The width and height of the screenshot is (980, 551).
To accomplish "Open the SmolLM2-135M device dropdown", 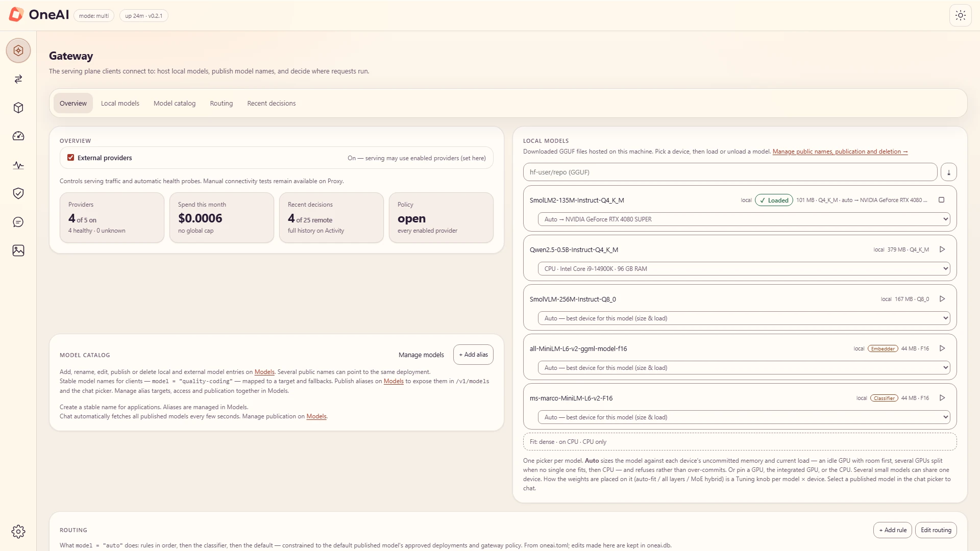I will pyautogui.click(x=744, y=219).
